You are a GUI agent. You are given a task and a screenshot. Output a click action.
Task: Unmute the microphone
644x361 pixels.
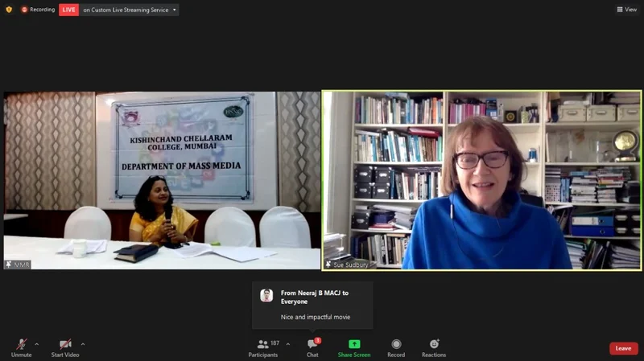click(x=21, y=344)
